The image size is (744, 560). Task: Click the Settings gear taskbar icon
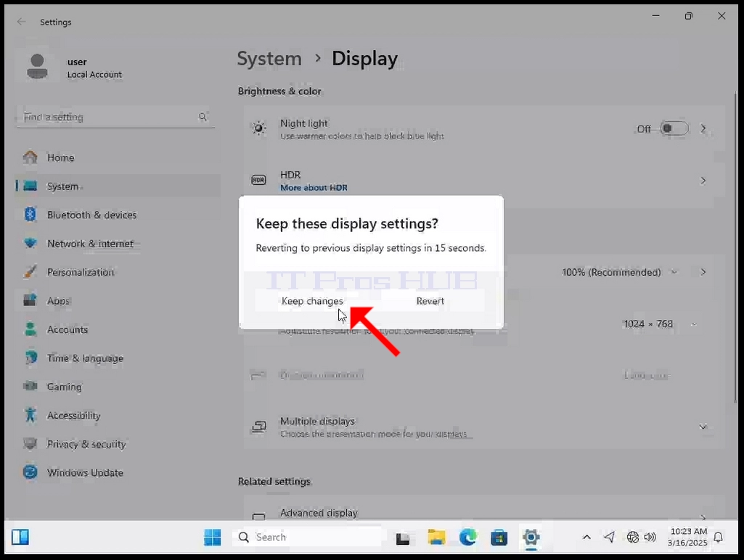531,538
